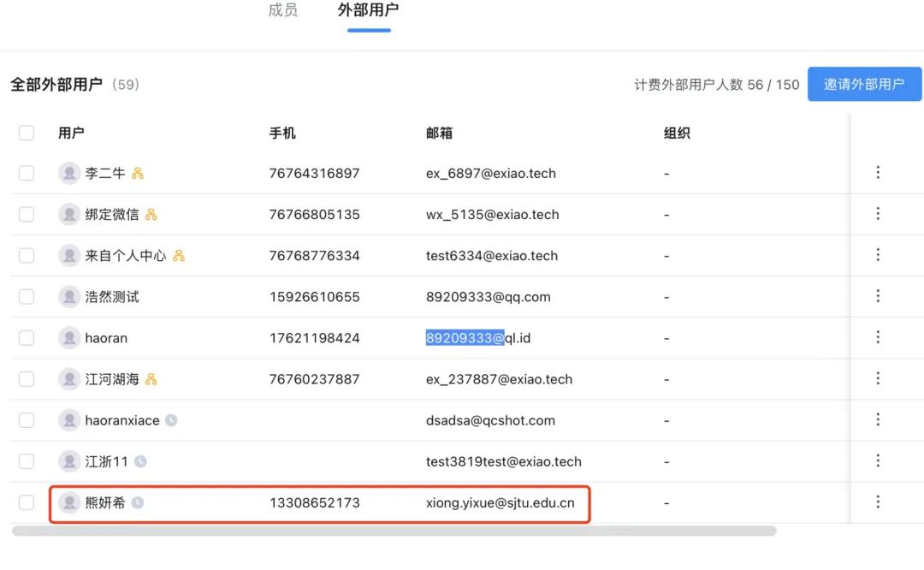
Task: Check the box for user 江河湖海
Action: coord(27,379)
